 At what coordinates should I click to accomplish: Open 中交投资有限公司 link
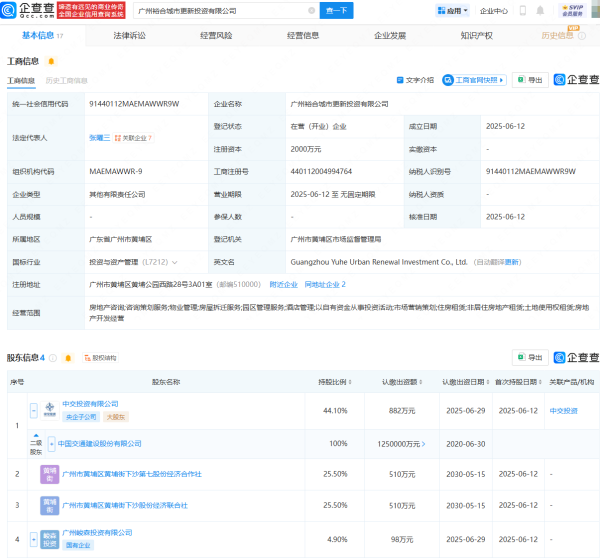point(90,404)
